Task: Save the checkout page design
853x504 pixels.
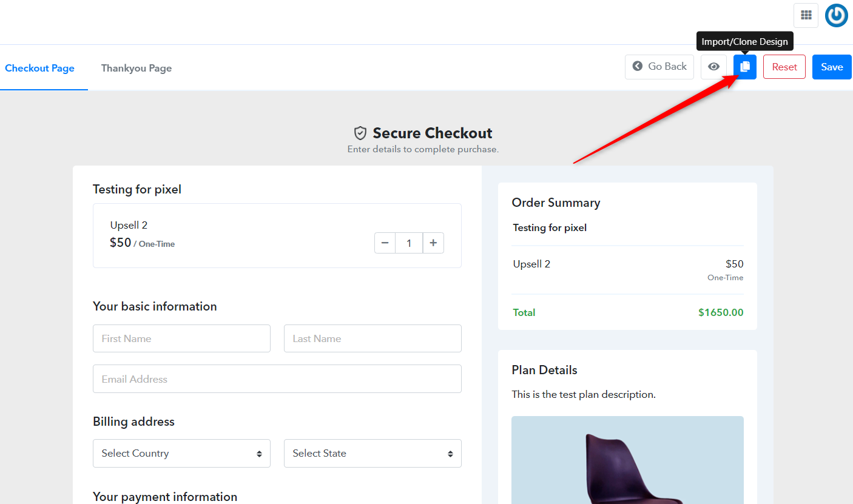Action: point(832,67)
